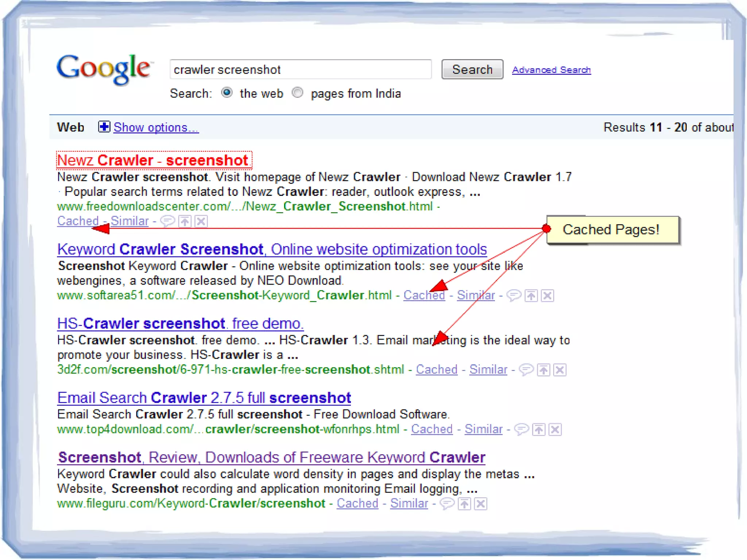This screenshot has height=560, width=747.
Task: Open the 'Newz Crawler - screenshot' result
Action: pyautogui.click(x=154, y=160)
